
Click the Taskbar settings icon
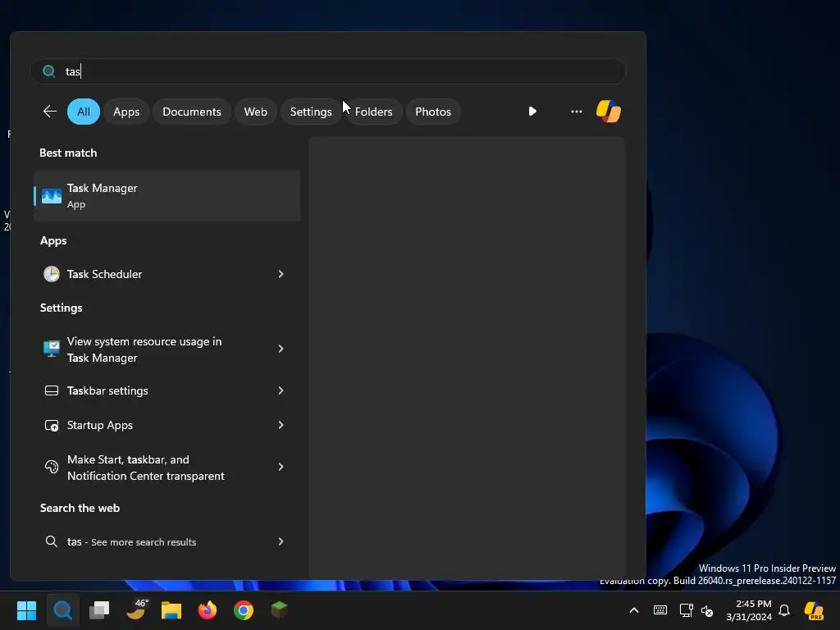pyautogui.click(x=52, y=390)
